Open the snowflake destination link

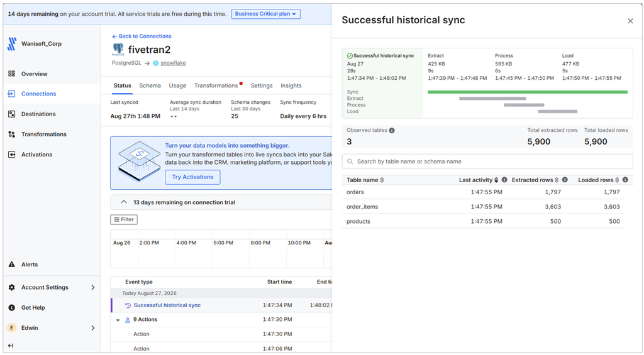click(173, 63)
